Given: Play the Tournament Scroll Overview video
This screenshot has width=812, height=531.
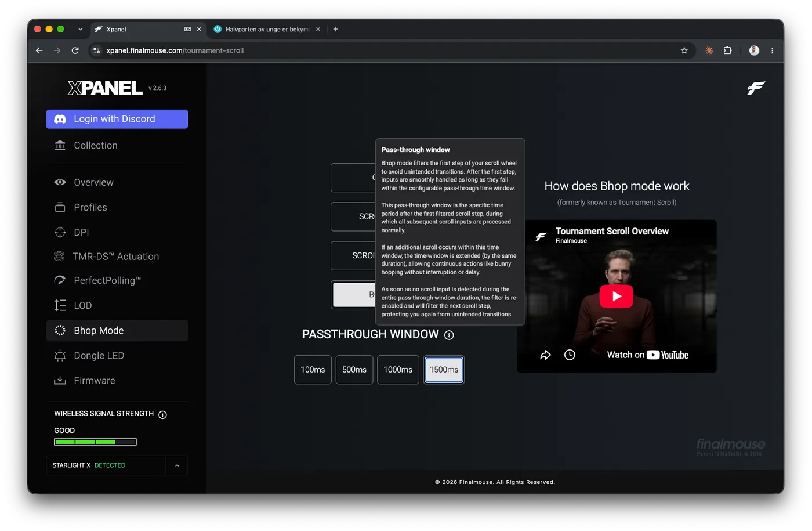Looking at the screenshot, I should click(x=616, y=296).
